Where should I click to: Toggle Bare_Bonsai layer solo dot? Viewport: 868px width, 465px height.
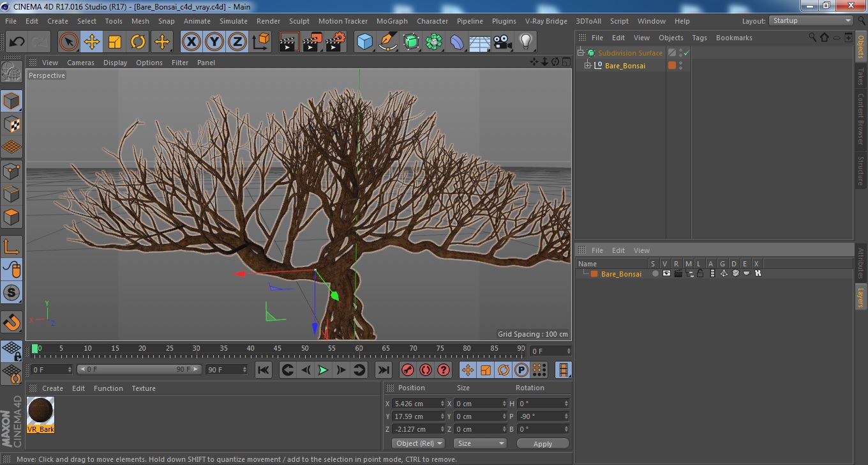click(x=655, y=273)
